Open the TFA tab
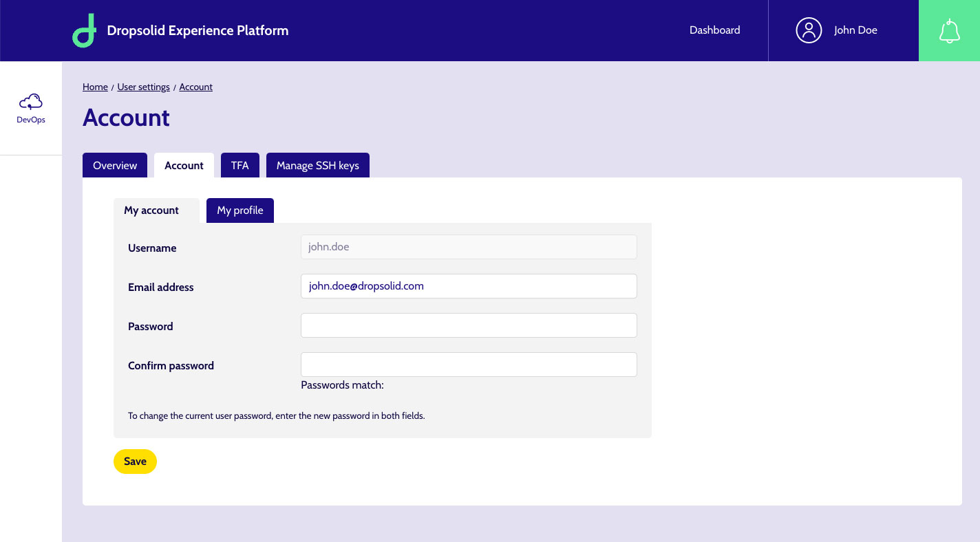Viewport: 980px width, 542px height. [240, 165]
